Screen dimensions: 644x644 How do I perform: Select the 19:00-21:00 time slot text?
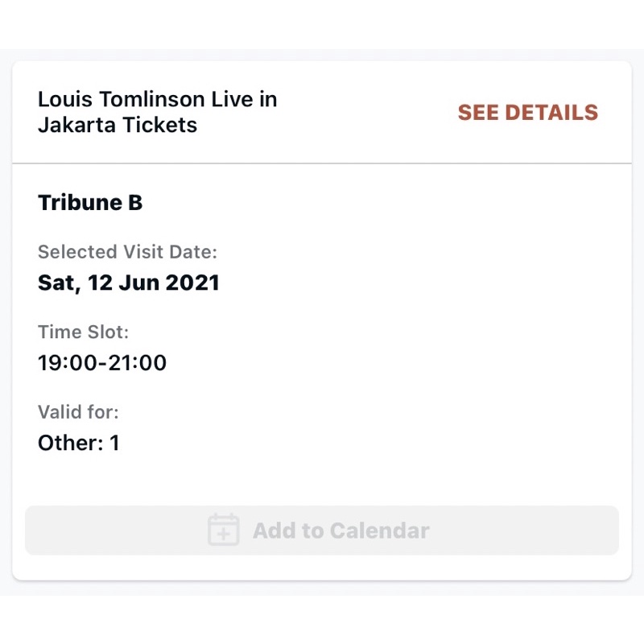click(101, 363)
